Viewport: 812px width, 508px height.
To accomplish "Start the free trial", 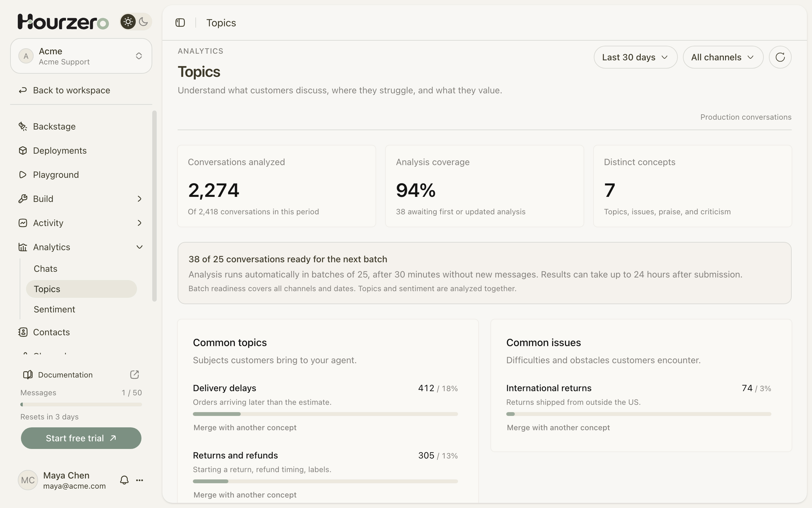I will click(x=81, y=438).
